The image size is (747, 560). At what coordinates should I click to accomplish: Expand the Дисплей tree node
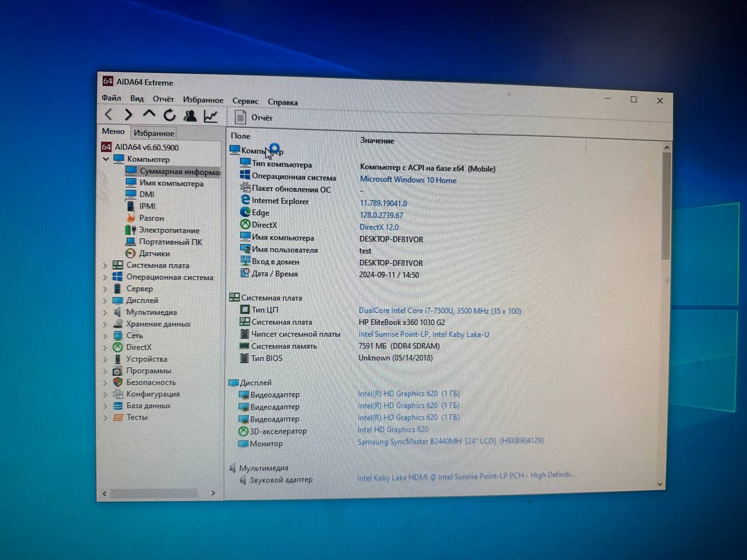(105, 300)
